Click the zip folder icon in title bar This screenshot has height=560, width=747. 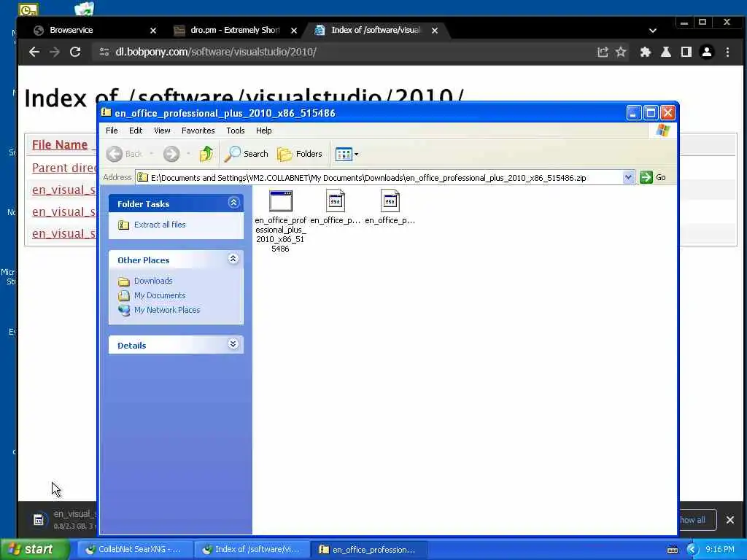(x=107, y=113)
